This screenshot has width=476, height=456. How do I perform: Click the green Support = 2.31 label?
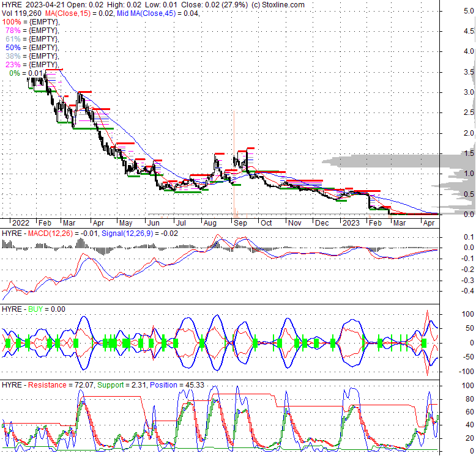point(122,384)
